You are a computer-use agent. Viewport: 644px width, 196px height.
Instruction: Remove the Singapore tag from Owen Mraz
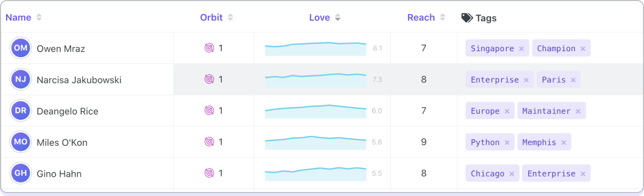(x=521, y=49)
